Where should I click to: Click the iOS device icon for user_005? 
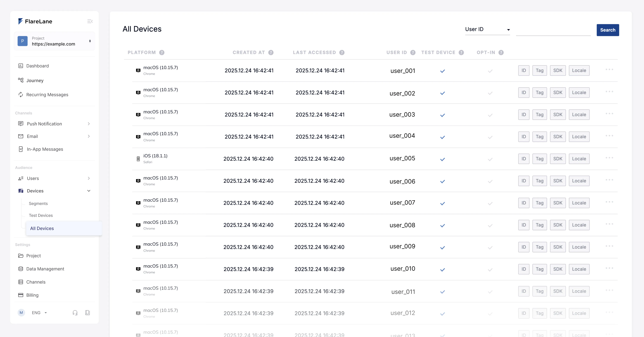coord(138,159)
